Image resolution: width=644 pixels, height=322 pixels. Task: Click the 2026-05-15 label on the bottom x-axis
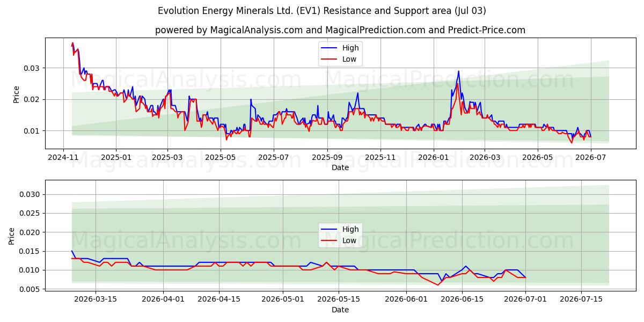(x=339, y=299)
